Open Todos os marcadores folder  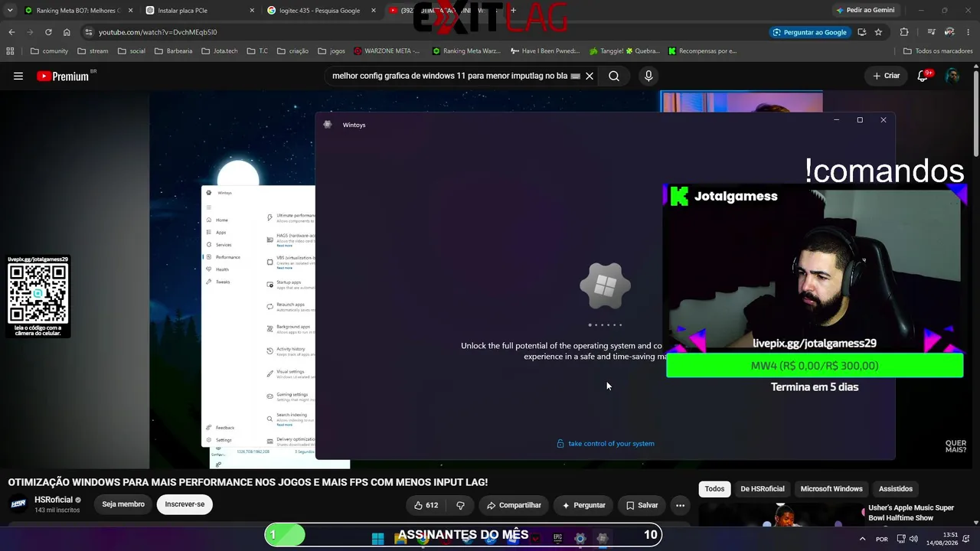pyautogui.click(x=938, y=51)
